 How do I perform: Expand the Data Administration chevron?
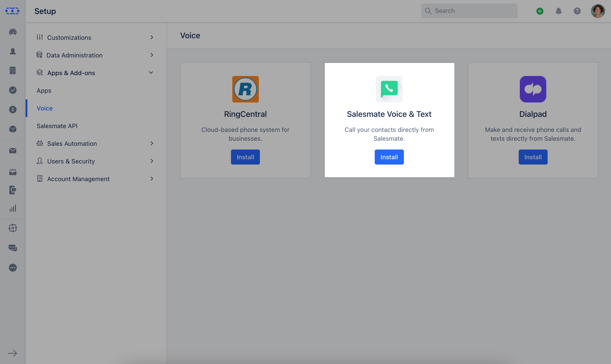click(x=152, y=55)
